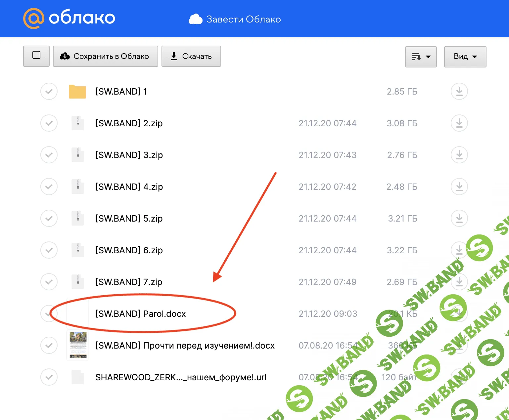Tick the checkmark for SHAREWOOD_ZERK url file
Viewport: 509px width, 420px height.
pos(49,377)
